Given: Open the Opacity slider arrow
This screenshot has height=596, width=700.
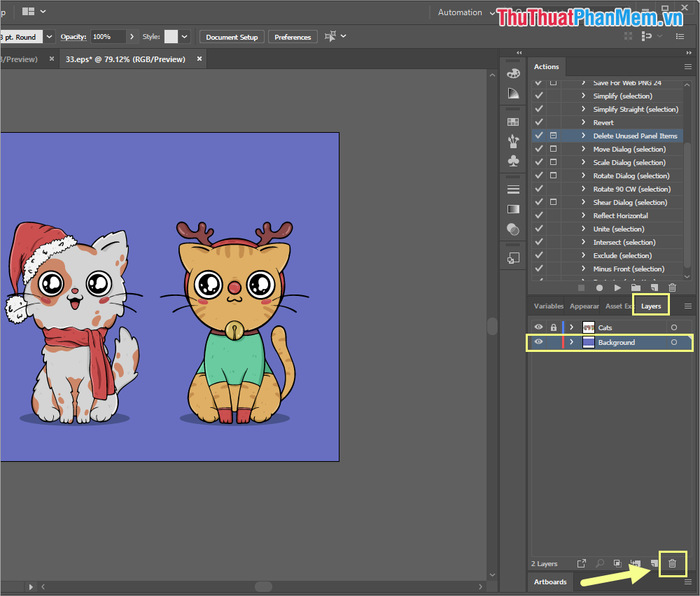Looking at the screenshot, I should 132,37.
